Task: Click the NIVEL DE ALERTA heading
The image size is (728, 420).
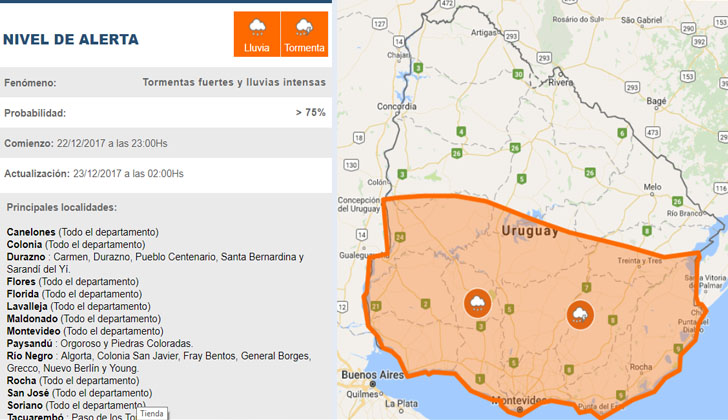Action: [71, 39]
